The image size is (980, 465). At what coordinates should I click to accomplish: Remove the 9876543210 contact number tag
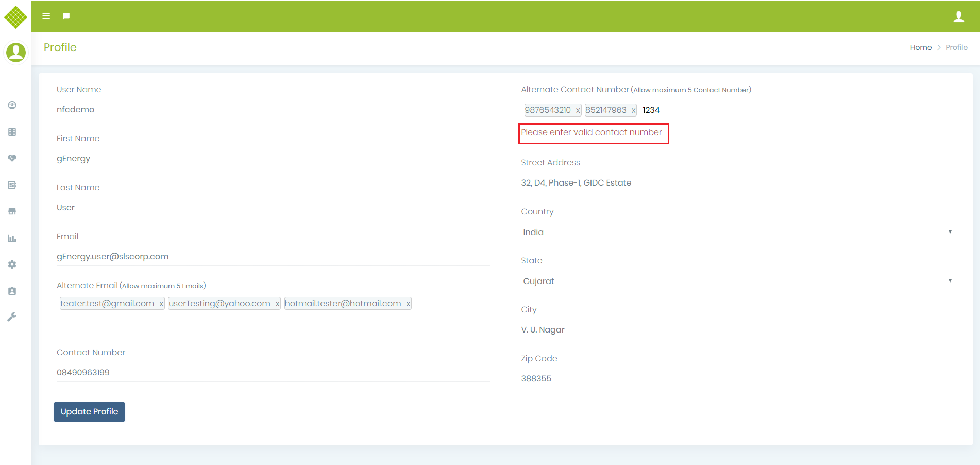(x=578, y=110)
